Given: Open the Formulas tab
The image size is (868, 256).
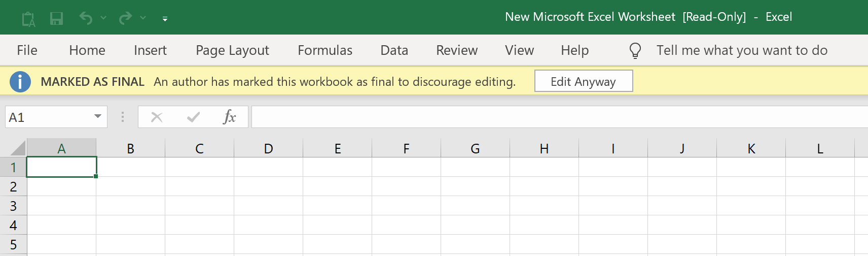Looking at the screenshot, I should 325,50.
